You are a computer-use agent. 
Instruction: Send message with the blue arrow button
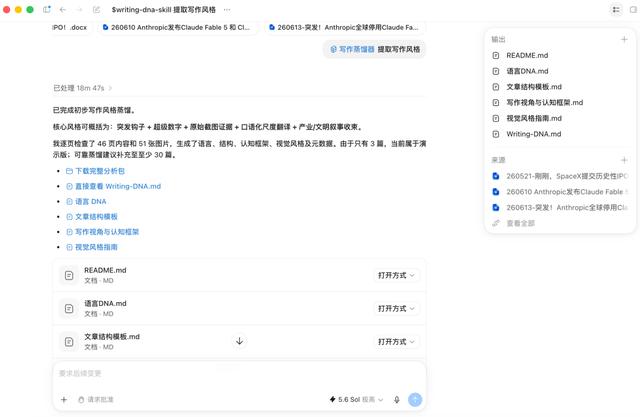pos(415,399)
